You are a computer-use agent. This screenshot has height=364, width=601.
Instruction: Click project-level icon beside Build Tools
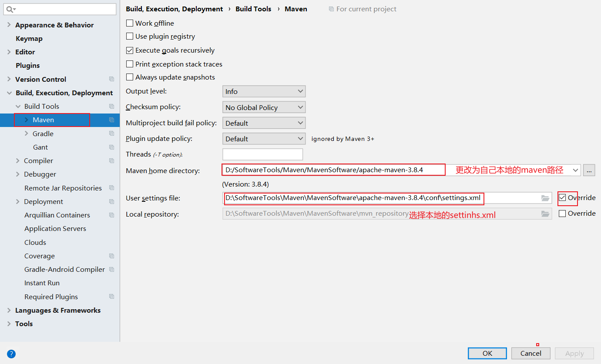click(111, 106)
